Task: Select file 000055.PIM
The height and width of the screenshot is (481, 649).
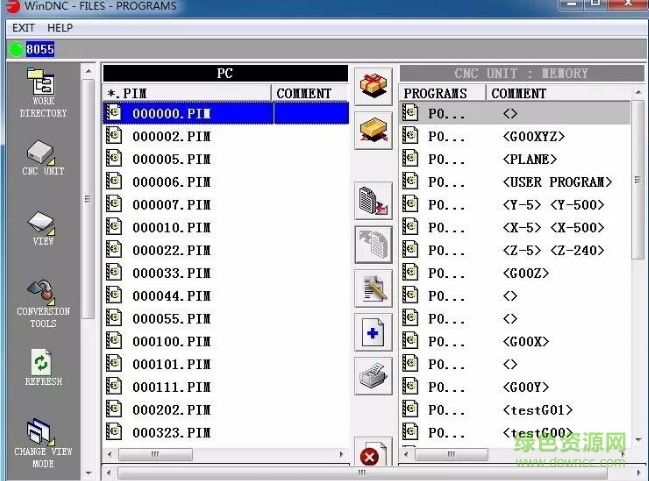Action: (171, 319)
